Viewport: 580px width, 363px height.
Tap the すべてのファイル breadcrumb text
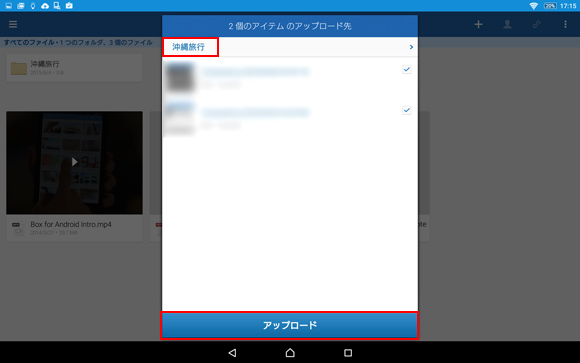pos(29,42)
